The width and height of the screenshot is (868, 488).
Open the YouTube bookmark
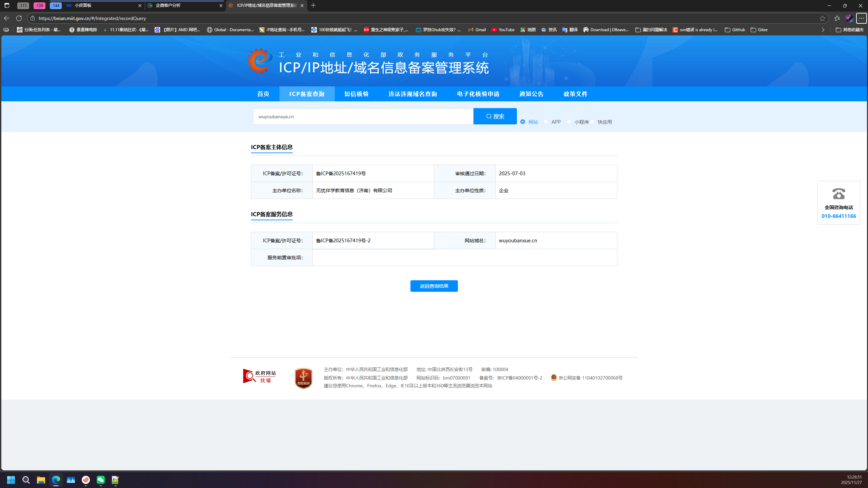(x=503, y=30)
